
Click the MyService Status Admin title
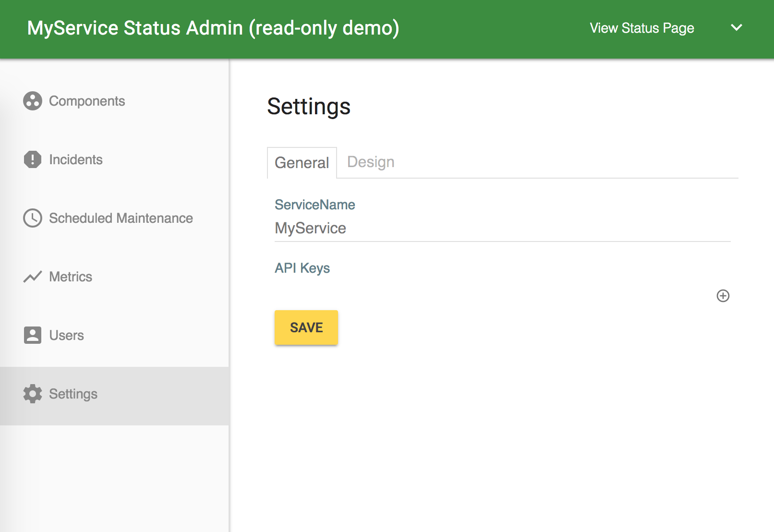click(x=213, y=28)
